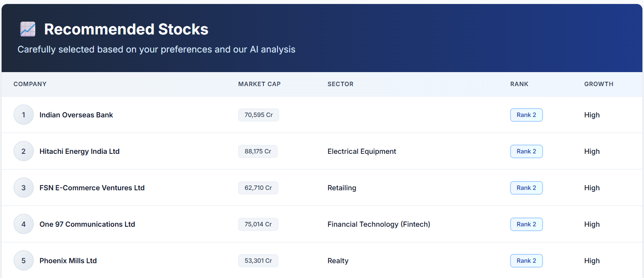Select One 97 Communications Ltd company name

click(87, 224)
